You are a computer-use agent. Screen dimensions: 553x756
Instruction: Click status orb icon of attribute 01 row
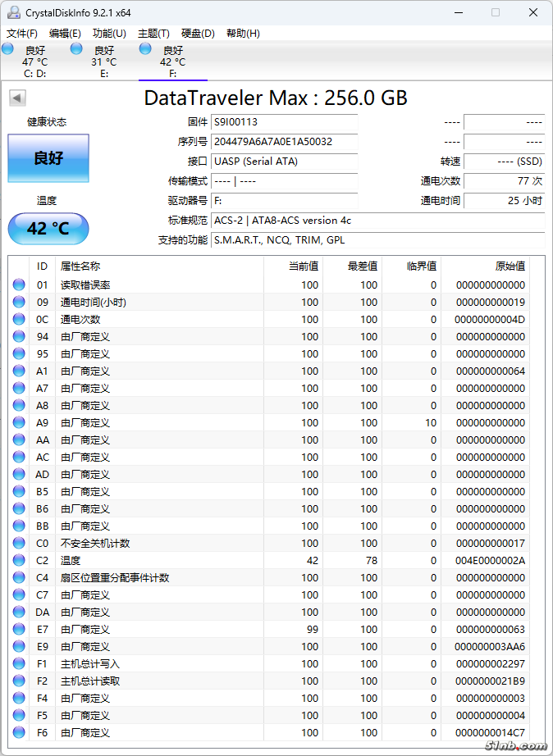pos(19,285)
